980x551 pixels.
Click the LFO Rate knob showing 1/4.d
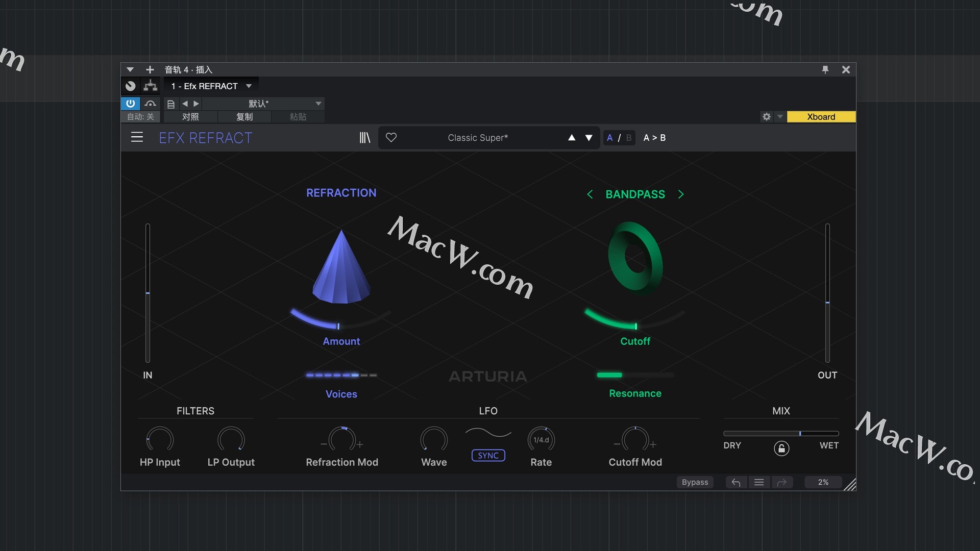click(x=541, y=440)
